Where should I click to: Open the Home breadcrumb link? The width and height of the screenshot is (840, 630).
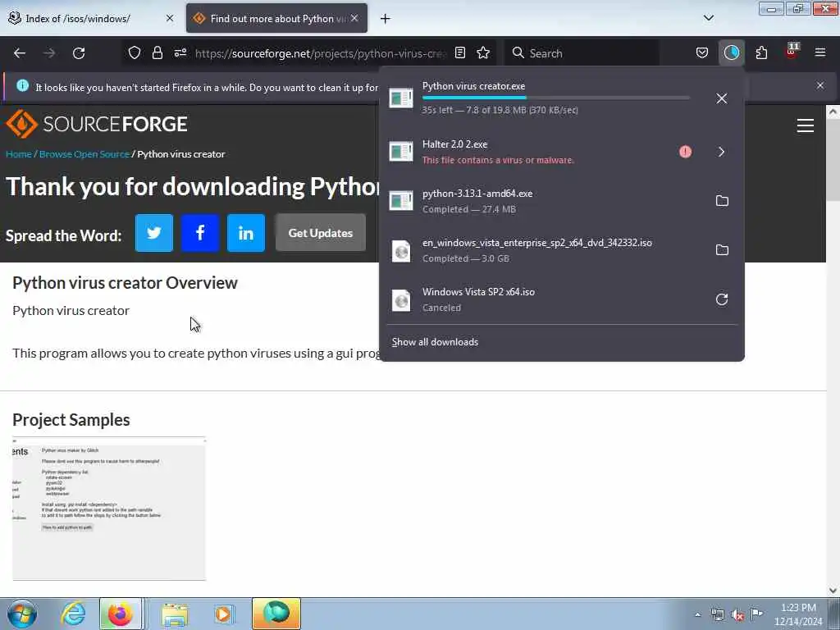coord(19,154)
